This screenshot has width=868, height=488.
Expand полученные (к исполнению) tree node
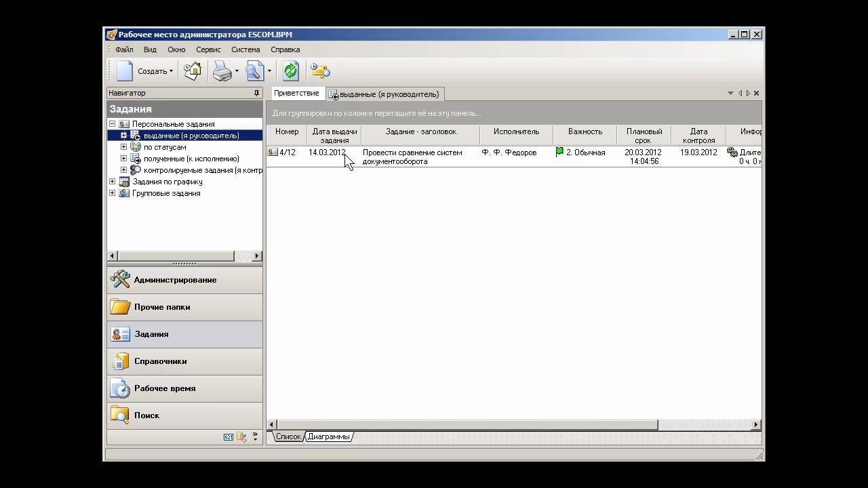123,159
